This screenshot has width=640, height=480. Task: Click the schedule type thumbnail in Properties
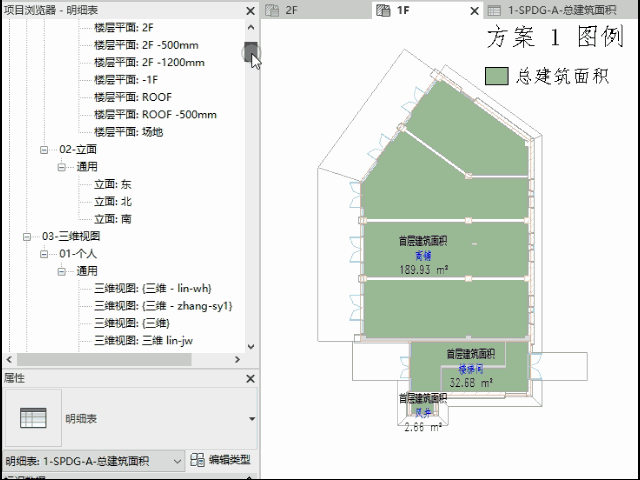(x=33, y=419)
